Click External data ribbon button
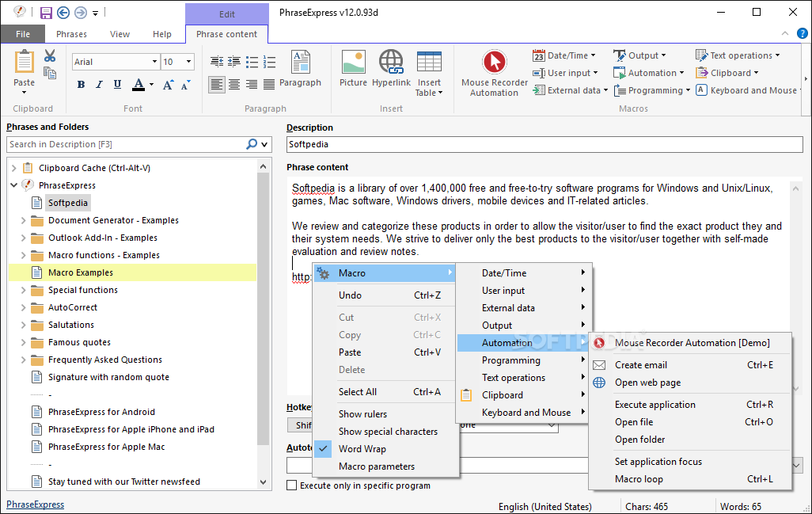812x514 pixels. 570,90
